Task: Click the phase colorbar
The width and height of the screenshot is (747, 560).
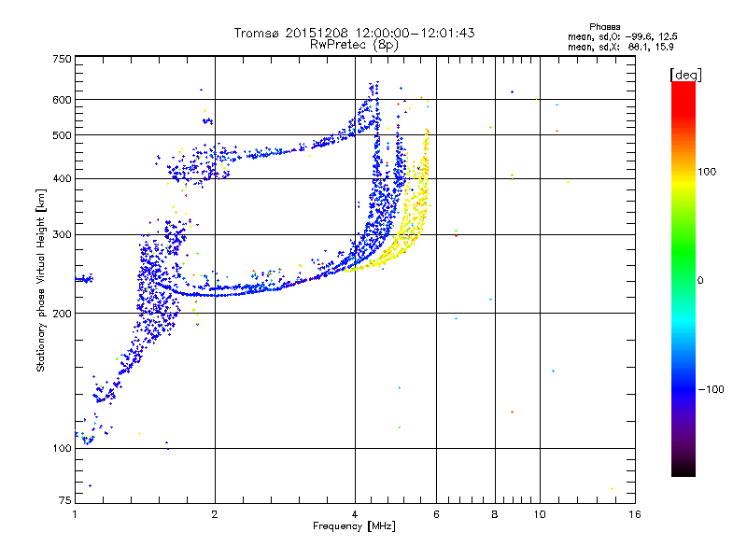Action: click(684, 278)
